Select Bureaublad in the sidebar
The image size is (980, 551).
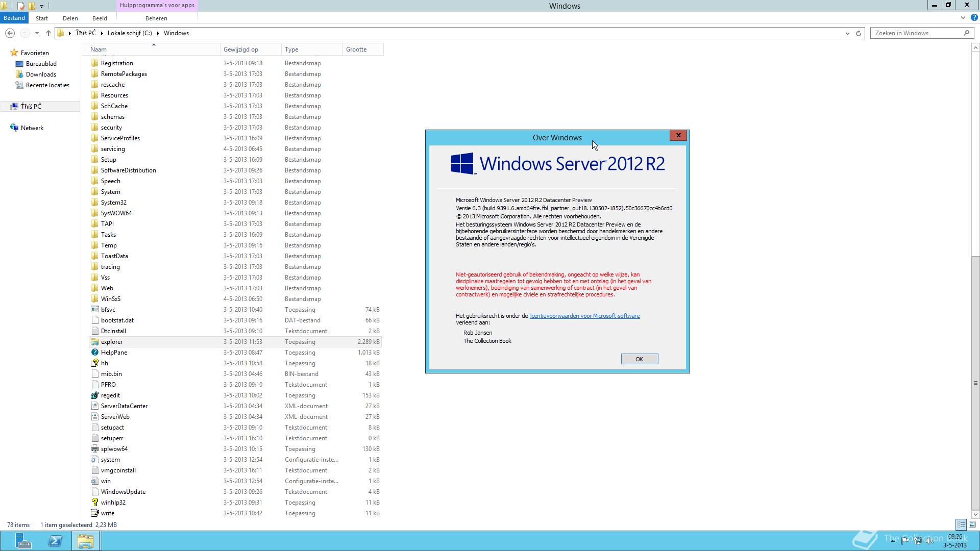click(41, 64)
